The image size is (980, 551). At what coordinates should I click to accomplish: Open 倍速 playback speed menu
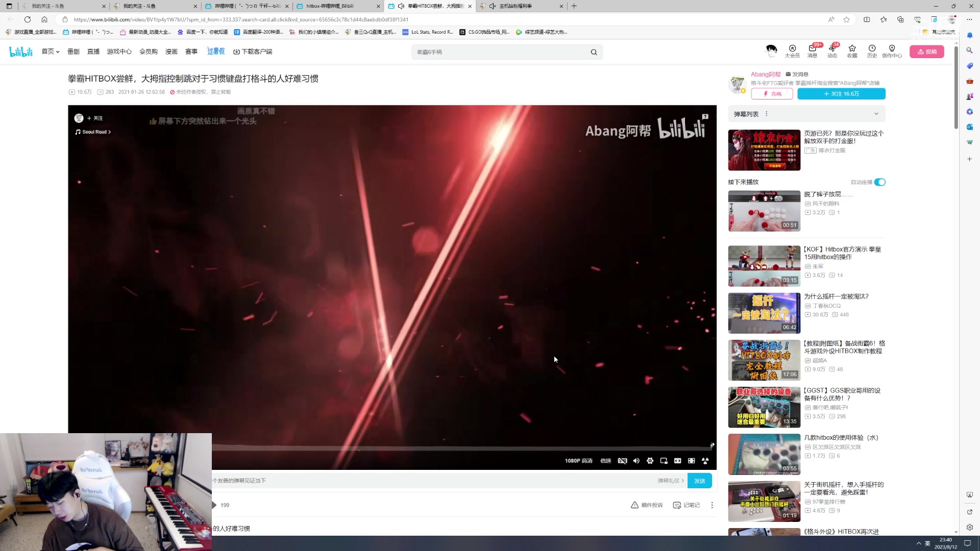click(x=606, y=461)
